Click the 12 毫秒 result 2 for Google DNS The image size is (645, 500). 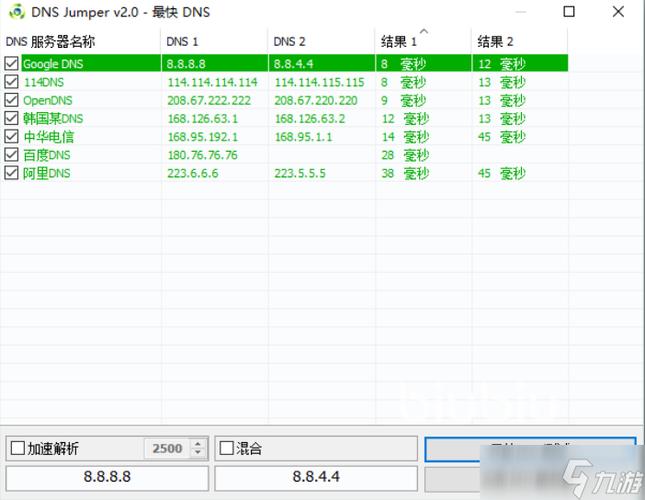click(x=502, y=64)
